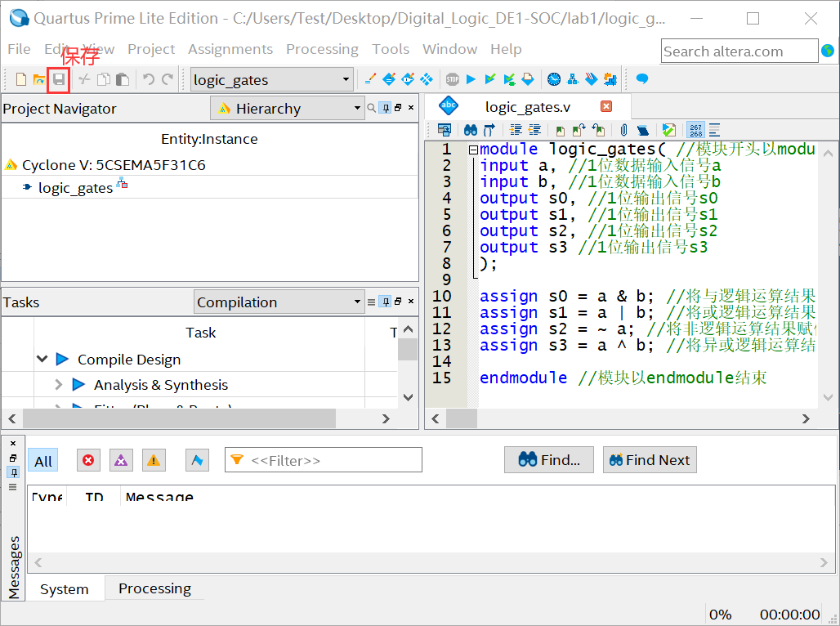
Task: Redo the last edit
Action: (x=168, y=80)
